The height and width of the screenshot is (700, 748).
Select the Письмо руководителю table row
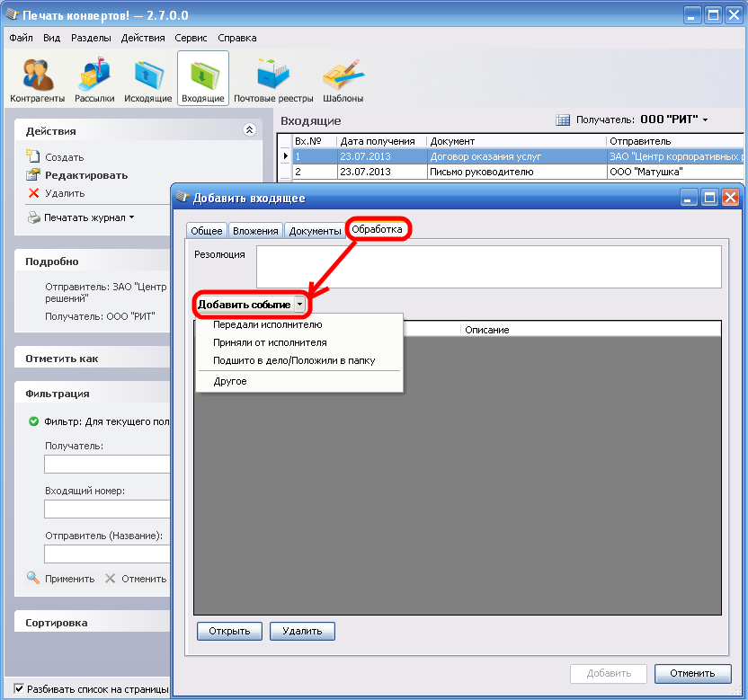click(481, 172)
